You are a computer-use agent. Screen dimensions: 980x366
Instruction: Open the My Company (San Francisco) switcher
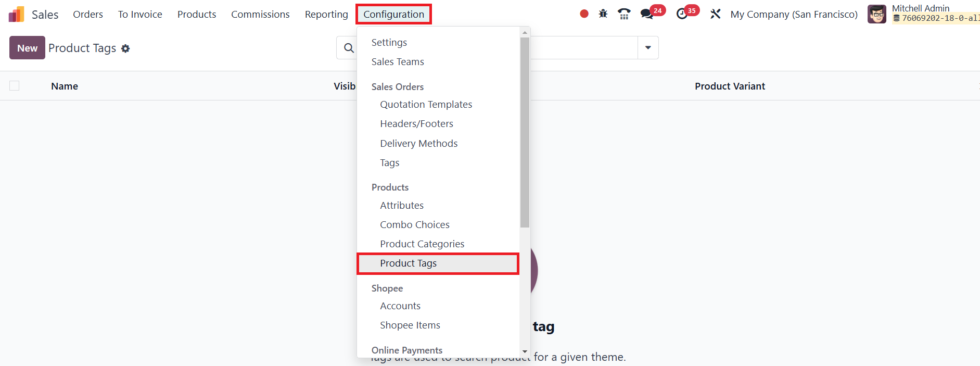(x=794, y=14)
